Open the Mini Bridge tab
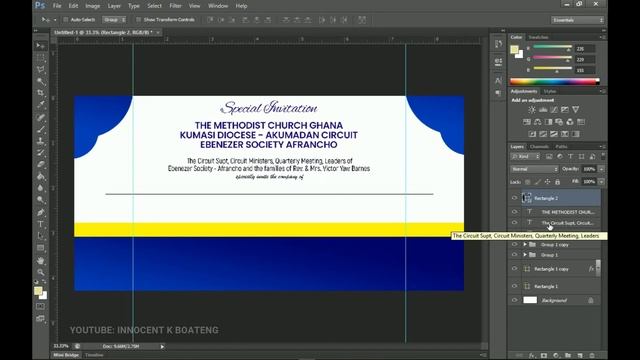 (66, 355)
